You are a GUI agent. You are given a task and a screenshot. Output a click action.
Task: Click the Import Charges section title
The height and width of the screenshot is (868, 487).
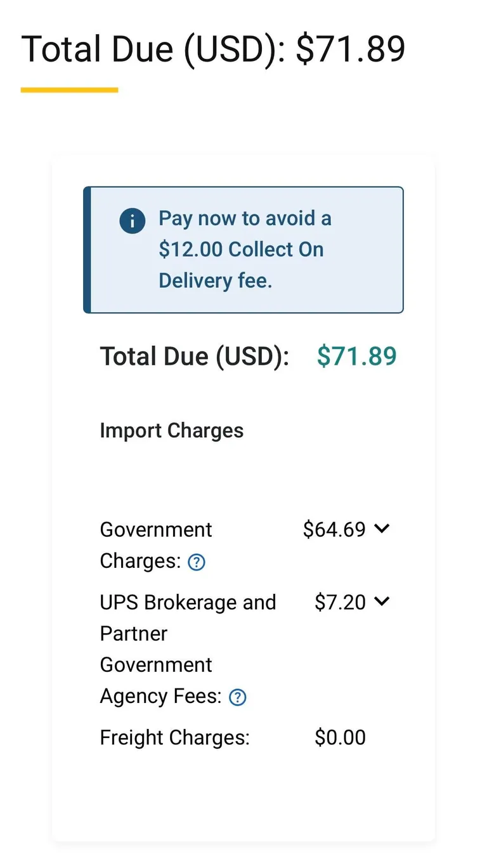[x=171, y=430]
